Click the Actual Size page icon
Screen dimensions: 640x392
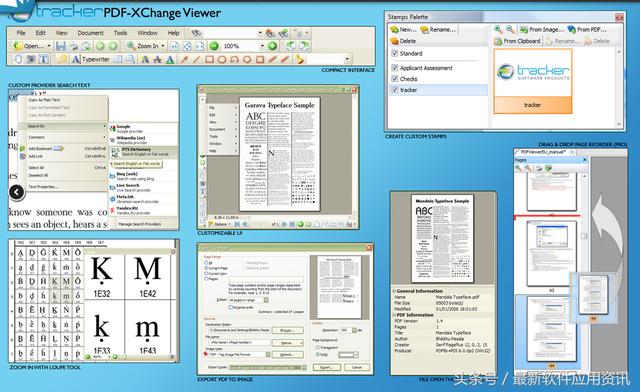pos(174,46)
